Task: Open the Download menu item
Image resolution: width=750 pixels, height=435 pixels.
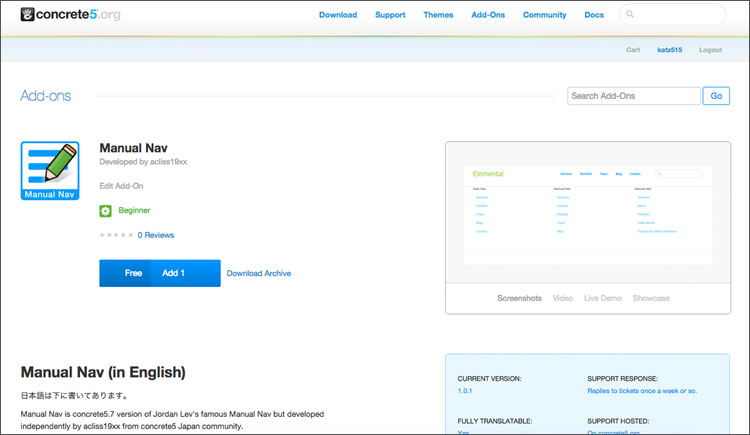Action: coord(338,15)
